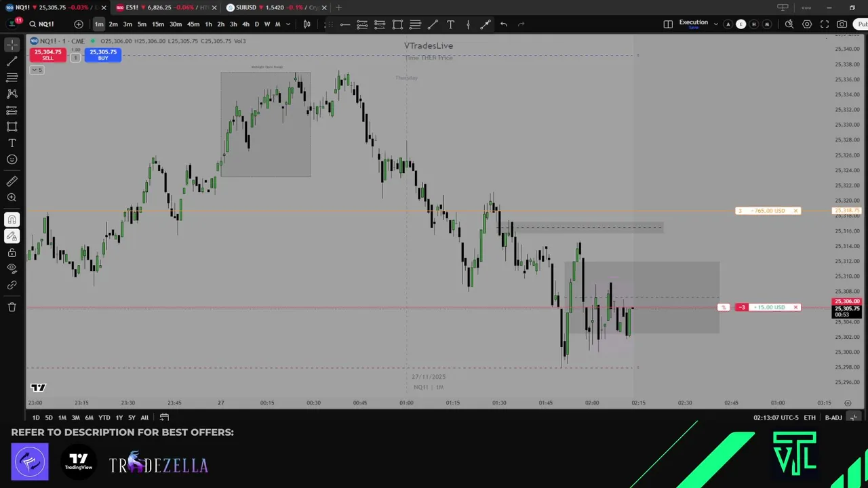Select the YTD date range
Image resolution: width=868 pixels, height=488 pixels.
104,418
